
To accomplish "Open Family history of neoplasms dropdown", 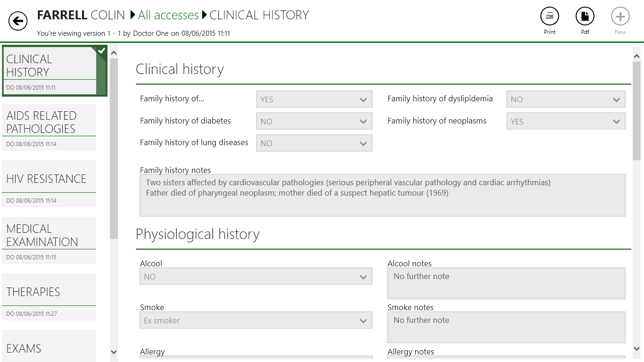I will (566, 121).
